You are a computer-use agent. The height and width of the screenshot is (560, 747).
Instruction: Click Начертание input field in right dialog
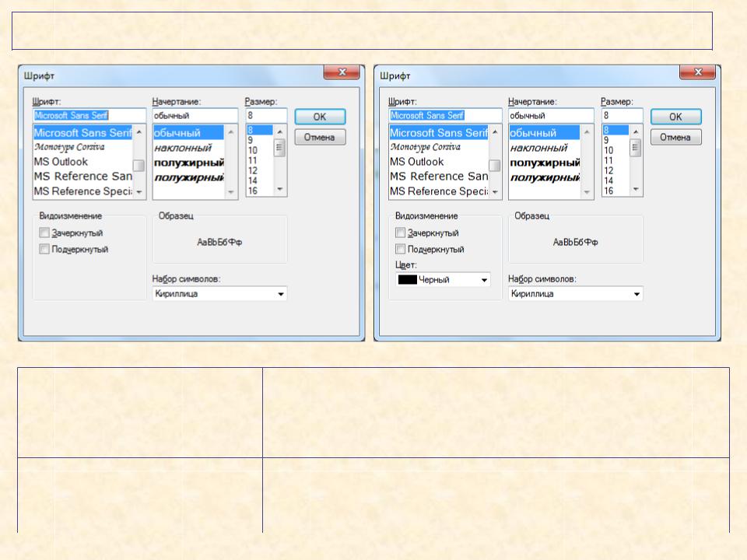pyautogui.click(x=551, y=115)
